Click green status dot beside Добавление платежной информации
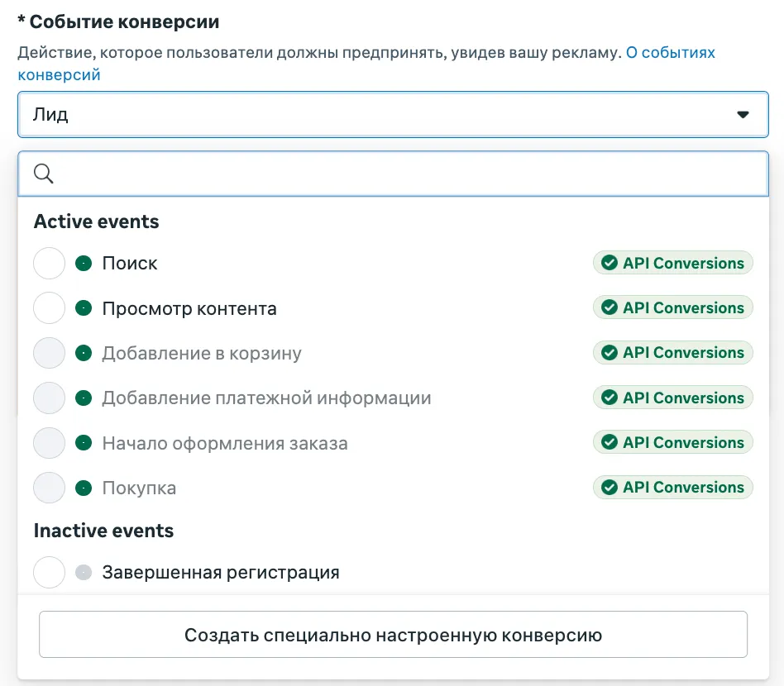 (84, 398)
